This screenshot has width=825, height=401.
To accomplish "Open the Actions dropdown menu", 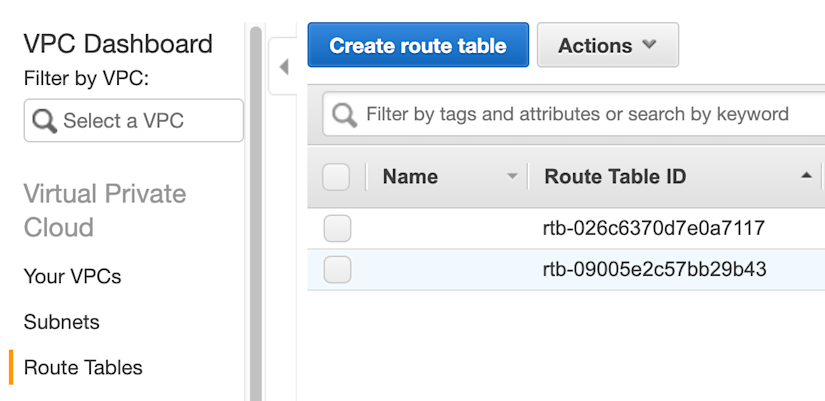I will tap(608, 45).
